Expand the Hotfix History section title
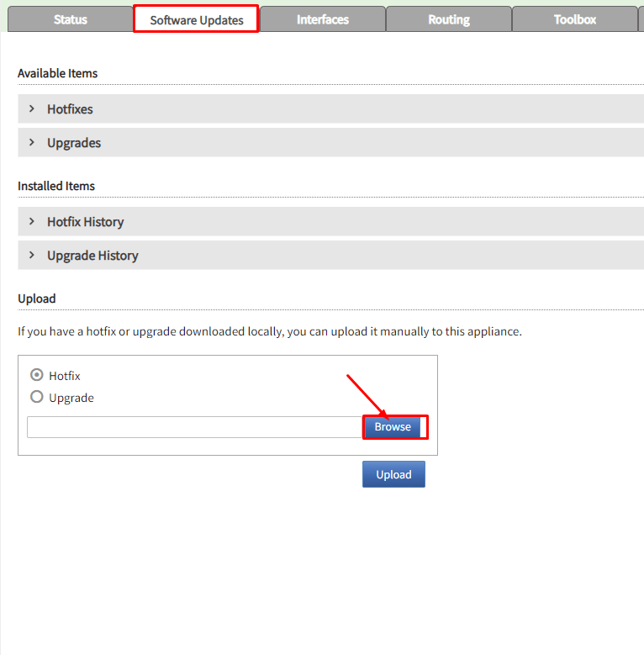 85,222
